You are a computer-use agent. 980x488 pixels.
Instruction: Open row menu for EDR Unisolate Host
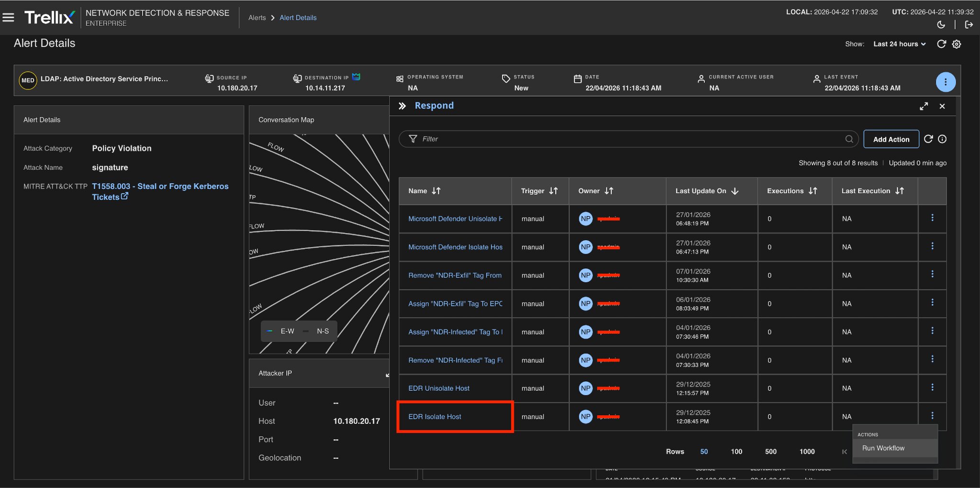(x=932, y=387)
